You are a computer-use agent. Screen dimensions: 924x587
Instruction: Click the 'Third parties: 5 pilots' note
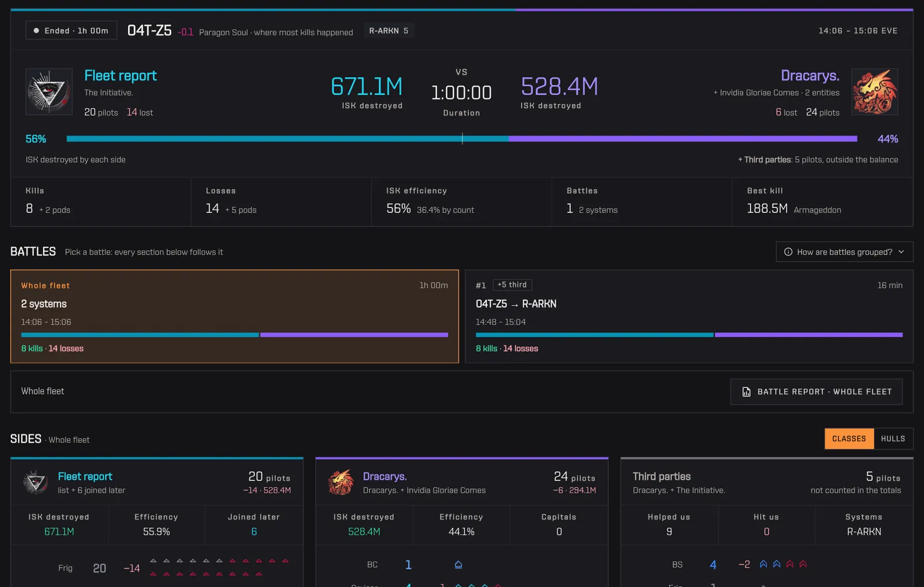(x=818, y=159)
